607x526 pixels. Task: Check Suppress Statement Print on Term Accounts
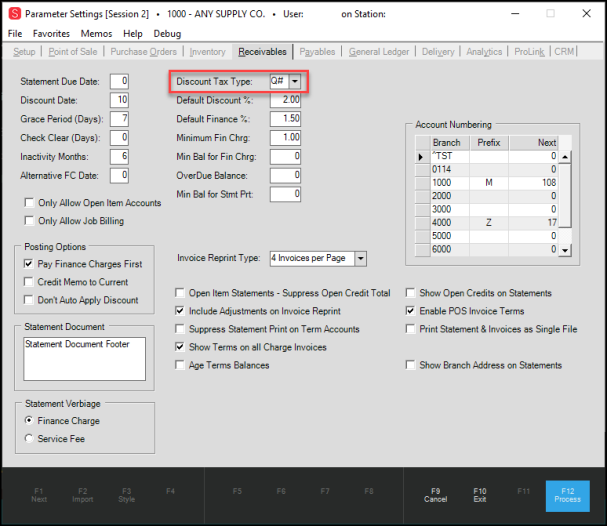pyautogui.click(x=180, y=329)
